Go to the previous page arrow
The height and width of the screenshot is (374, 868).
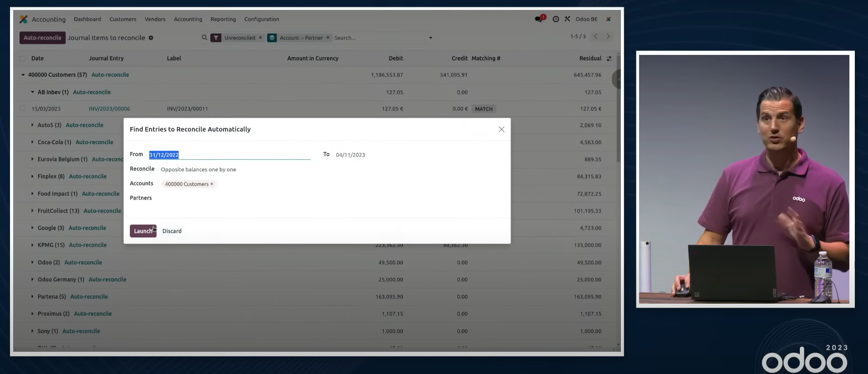(x=595, y=36)
